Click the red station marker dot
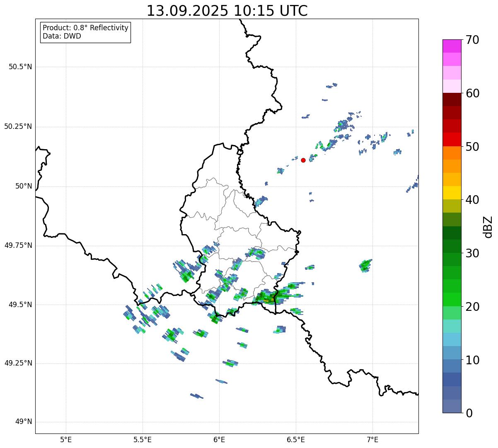The width and height of the screenshot is (498, 448). point(303,160)
